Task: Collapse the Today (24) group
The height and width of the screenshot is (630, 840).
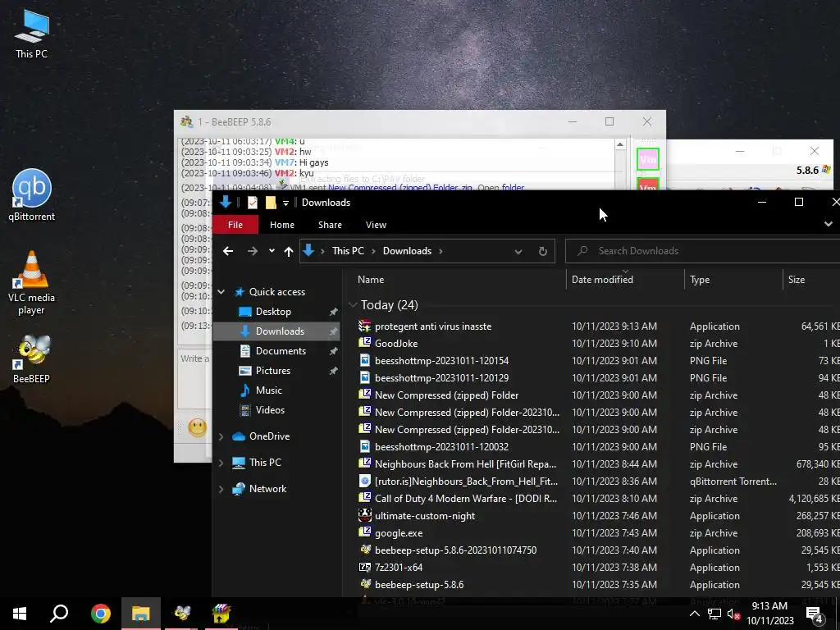Action: pyautogui.click(x=353, y=305)
